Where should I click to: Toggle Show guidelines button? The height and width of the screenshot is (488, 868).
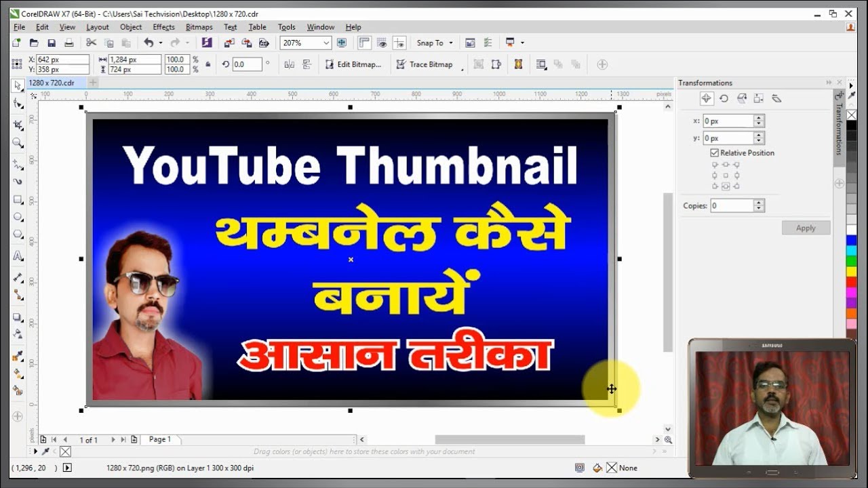click(399, 43)
